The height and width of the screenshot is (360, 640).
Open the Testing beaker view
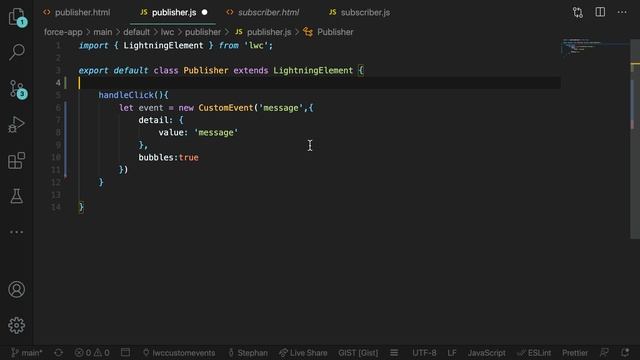point(16,196)
